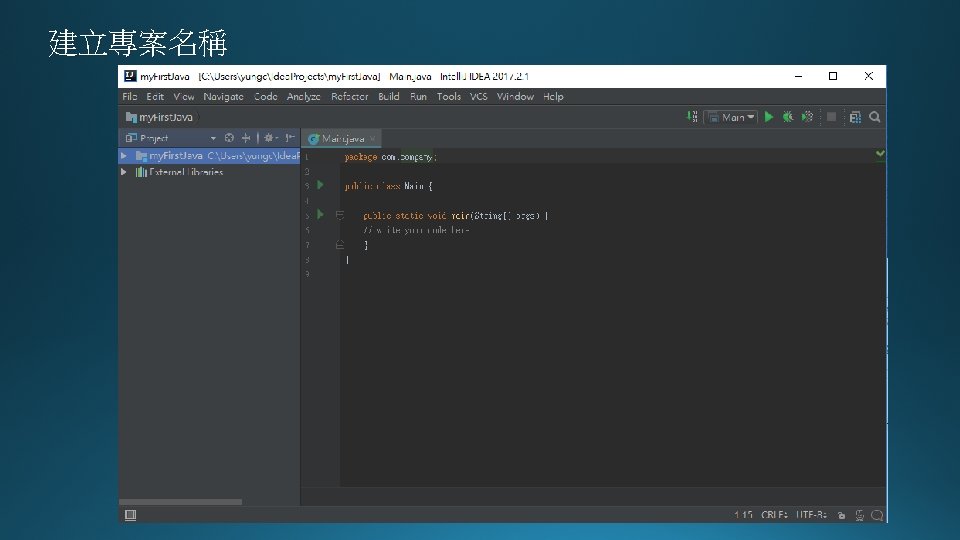Open Project panel settings gear icon
Viewport: 960px width, 540px height.
pos(270,138)
